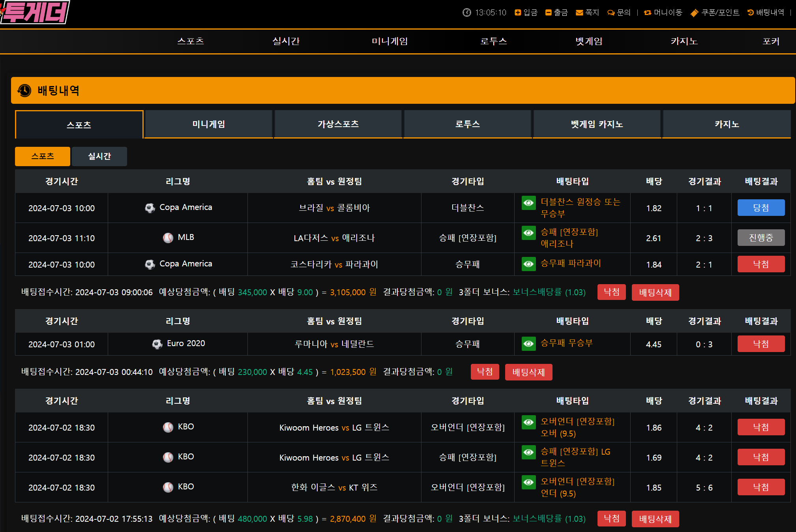
Task: Open the 가상스포츠 tab
Action: (338, 124)
